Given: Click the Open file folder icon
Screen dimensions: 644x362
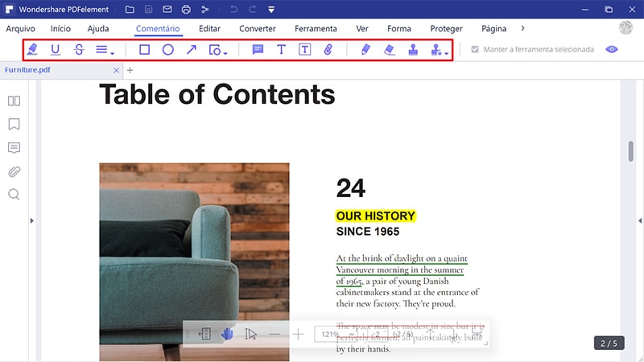Looking at the screenshot, I should coord(130,9).
